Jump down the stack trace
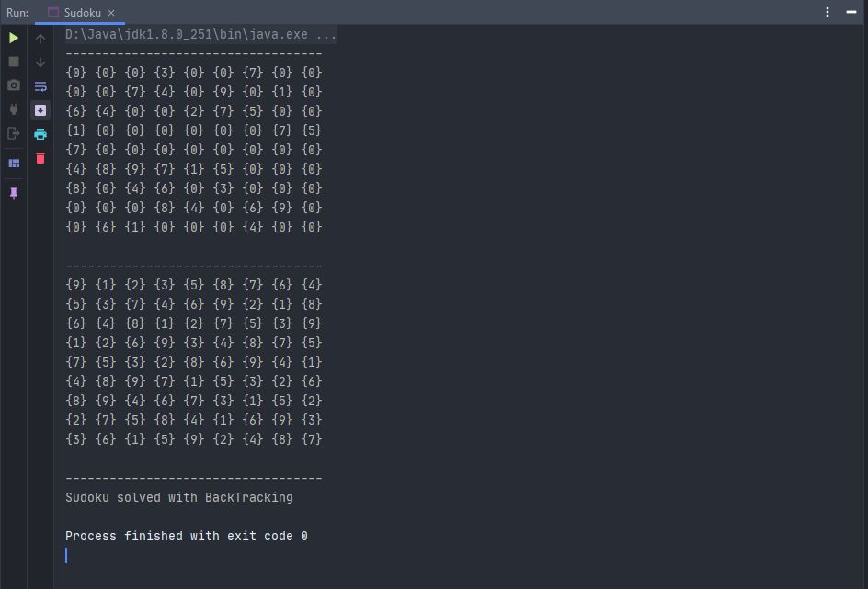The image size is (868, 589). pyautogui.click(x=40, y=62)
